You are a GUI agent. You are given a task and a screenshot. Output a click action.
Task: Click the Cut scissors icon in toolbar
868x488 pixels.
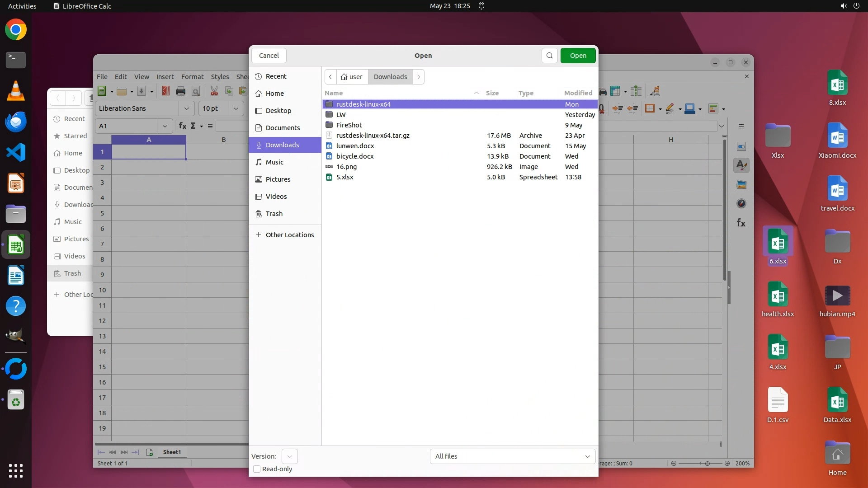click(x=214, y=91)
